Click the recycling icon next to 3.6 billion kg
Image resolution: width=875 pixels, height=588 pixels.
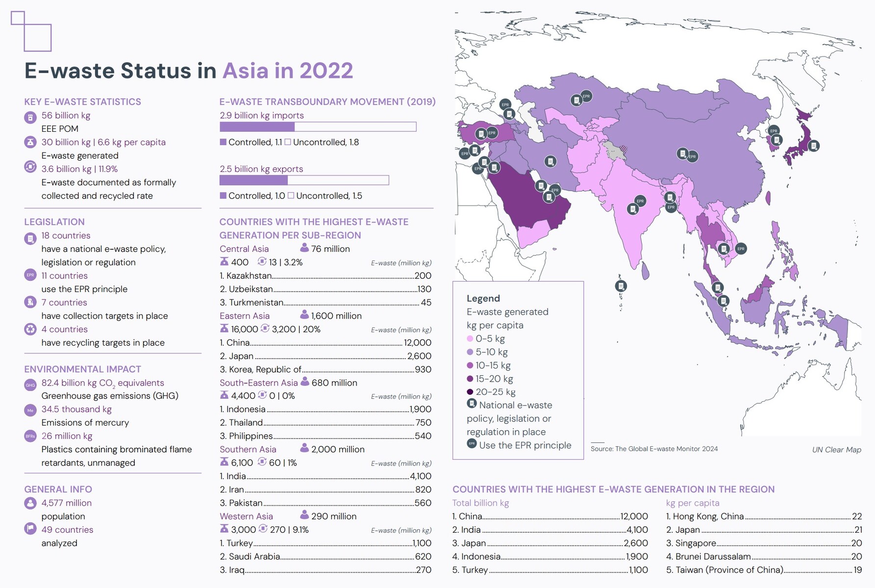coord(30,167)
